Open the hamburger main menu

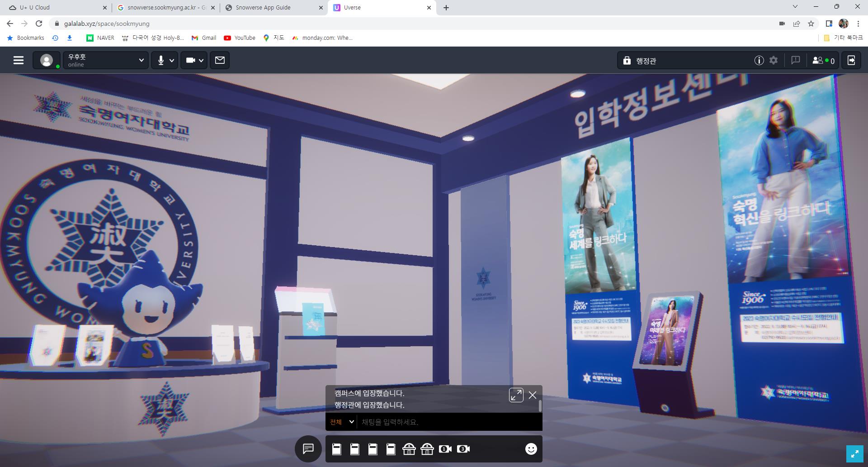(19, 60)
